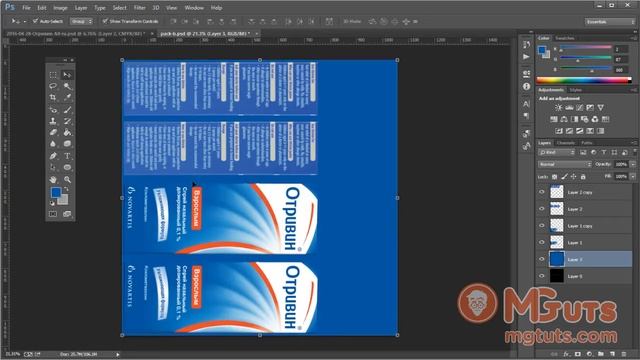The height and width of the screenshot is (360, 640).
Task: Open the Auto-Select Group dropdown
Action: click(x=82, y=21)
